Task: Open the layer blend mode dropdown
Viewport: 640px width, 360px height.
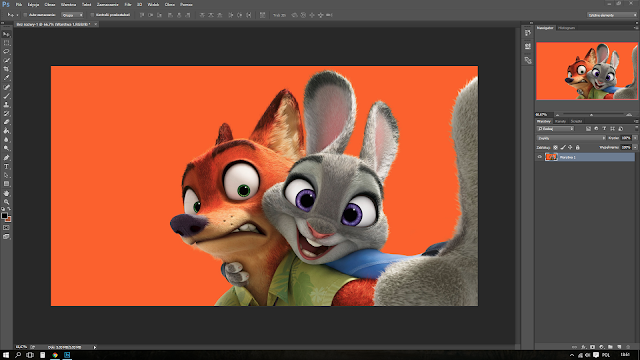Action: pyautogui.click(x=571, y=138)
